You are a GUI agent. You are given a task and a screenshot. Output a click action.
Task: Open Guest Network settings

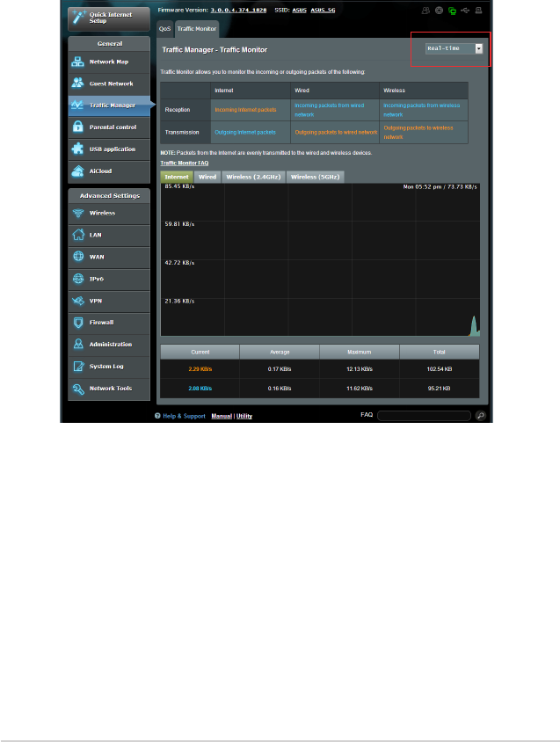[x=109, y=84]
